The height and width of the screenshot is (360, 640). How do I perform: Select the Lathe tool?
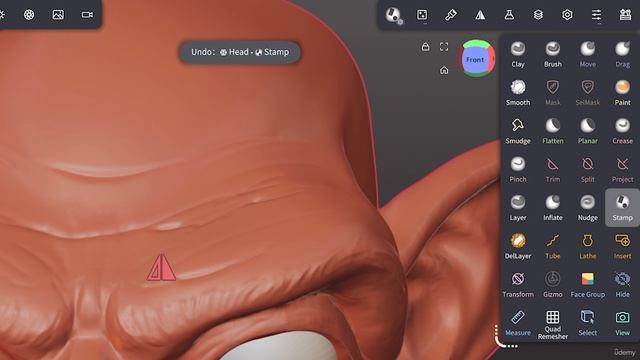[587, 246]
